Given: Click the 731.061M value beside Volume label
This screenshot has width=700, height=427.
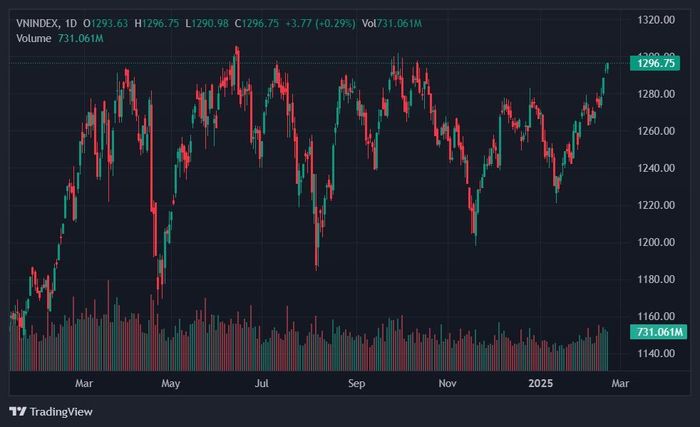Looking at the screenshot, I should coord(80,38).
